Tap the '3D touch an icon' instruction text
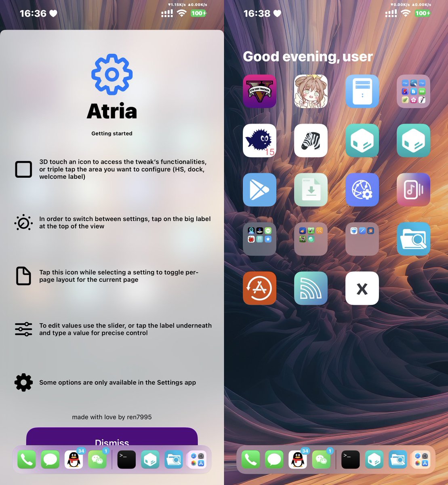 point(123,169)
